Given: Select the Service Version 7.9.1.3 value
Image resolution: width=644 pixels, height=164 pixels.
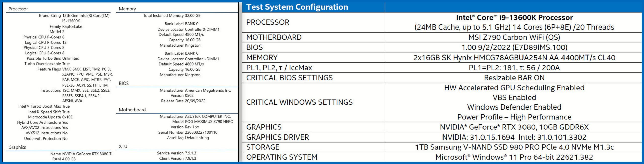Looking at the screenshot, I should click(x=190, y=153).
